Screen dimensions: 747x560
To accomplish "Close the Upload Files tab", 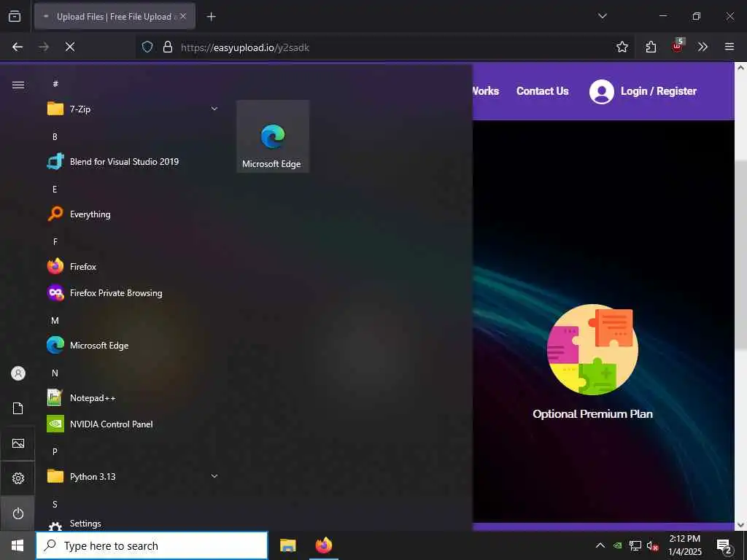I will 183,16.
